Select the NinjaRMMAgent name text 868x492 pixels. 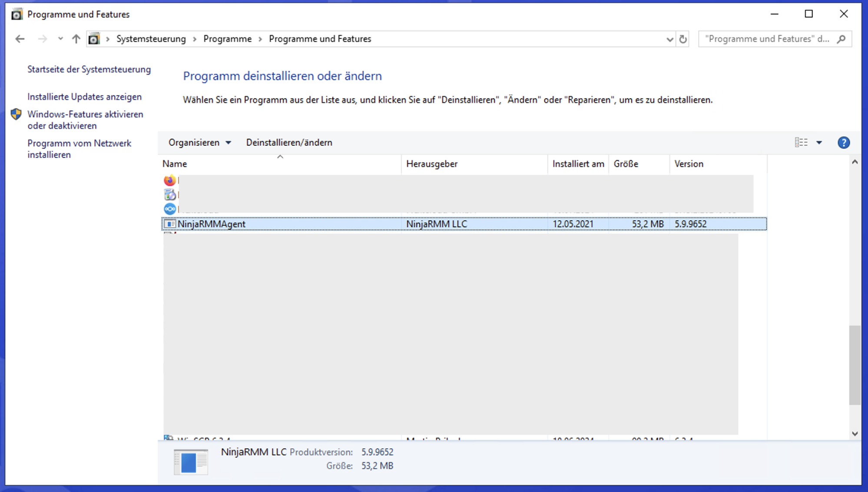pos(212,224)
